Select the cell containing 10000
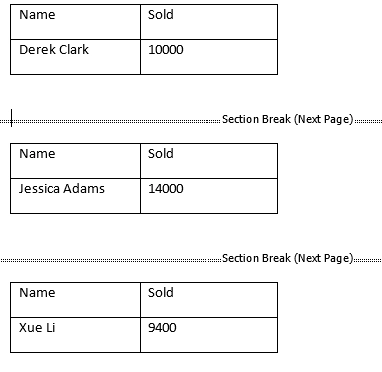The image size is (382, 372). tap(209, 57)
